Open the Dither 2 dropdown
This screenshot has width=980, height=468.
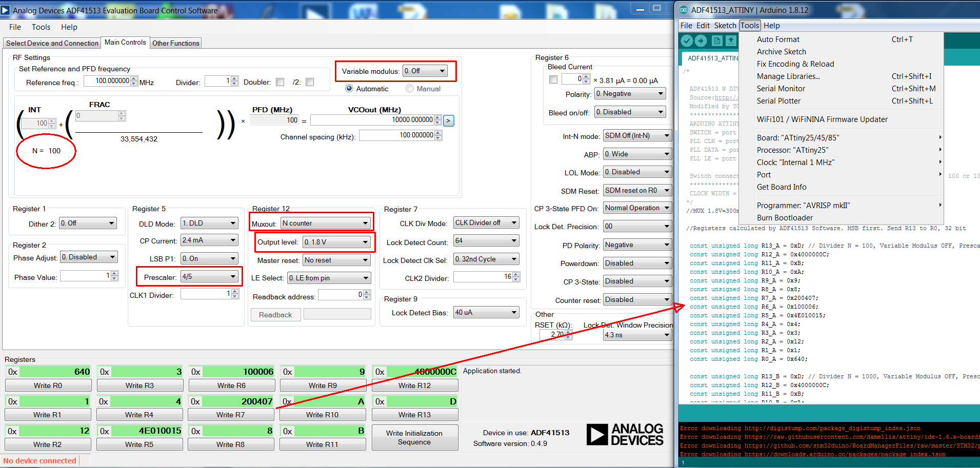(x=88, y=223)
